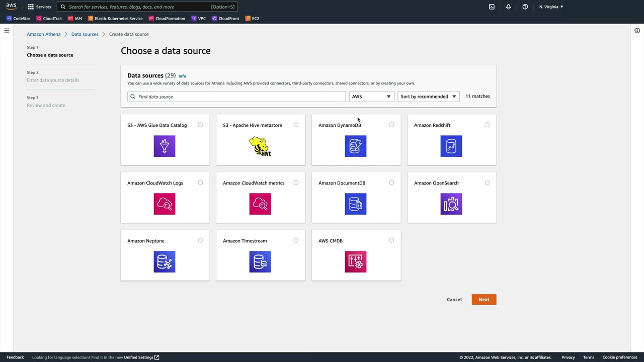644x362 pixels.
Task: Open the Unified Settings link
Action: tap(141, 357)
